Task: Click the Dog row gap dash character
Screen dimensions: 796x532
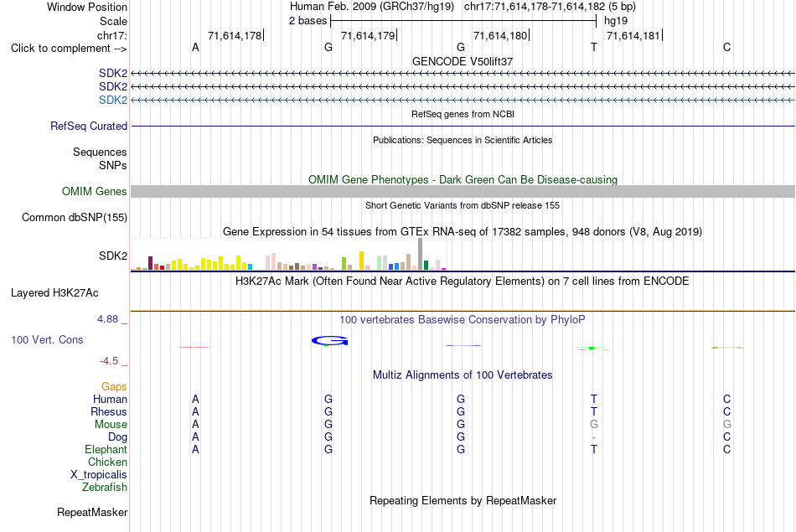Action: [x=594, y=437]
